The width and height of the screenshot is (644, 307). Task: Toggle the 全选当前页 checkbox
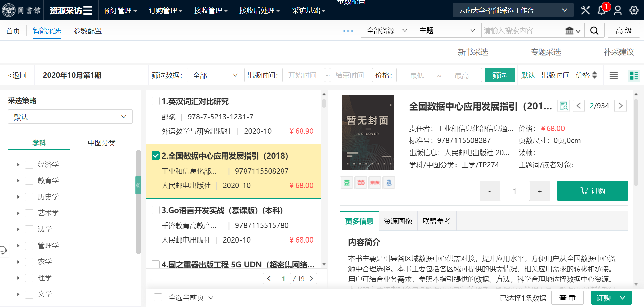(x=158, y=298)
